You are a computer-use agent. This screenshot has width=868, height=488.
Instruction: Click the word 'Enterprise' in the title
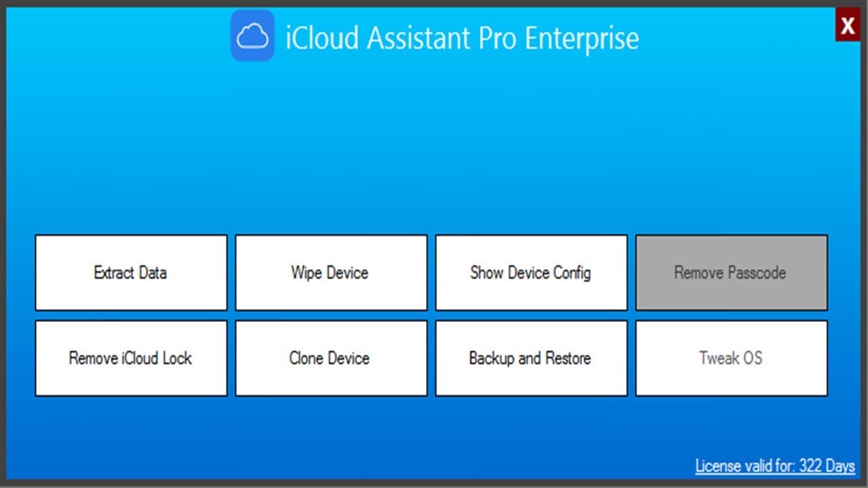(x=582, y=38)
